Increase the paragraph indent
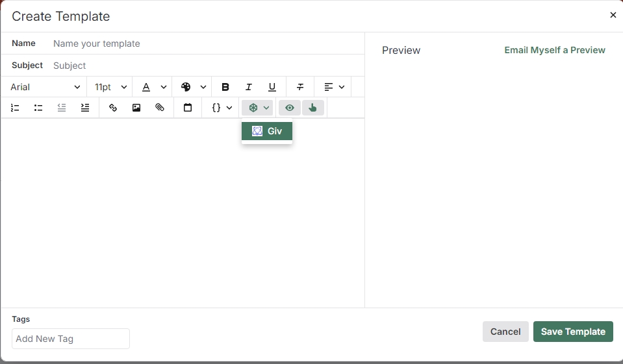Image resolution: width=623 pixels, height=364 pixels. pyautogui.click(x=85, y=108)
